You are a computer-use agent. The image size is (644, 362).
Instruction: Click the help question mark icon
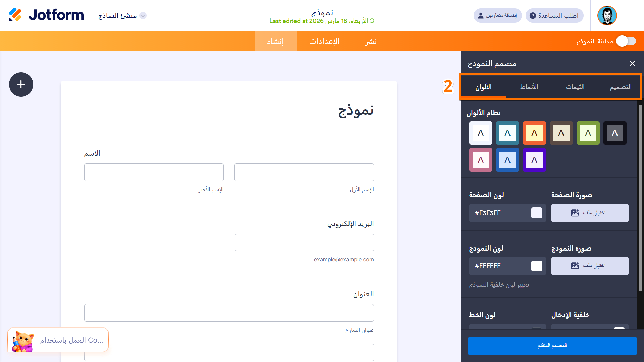point(533,15)
